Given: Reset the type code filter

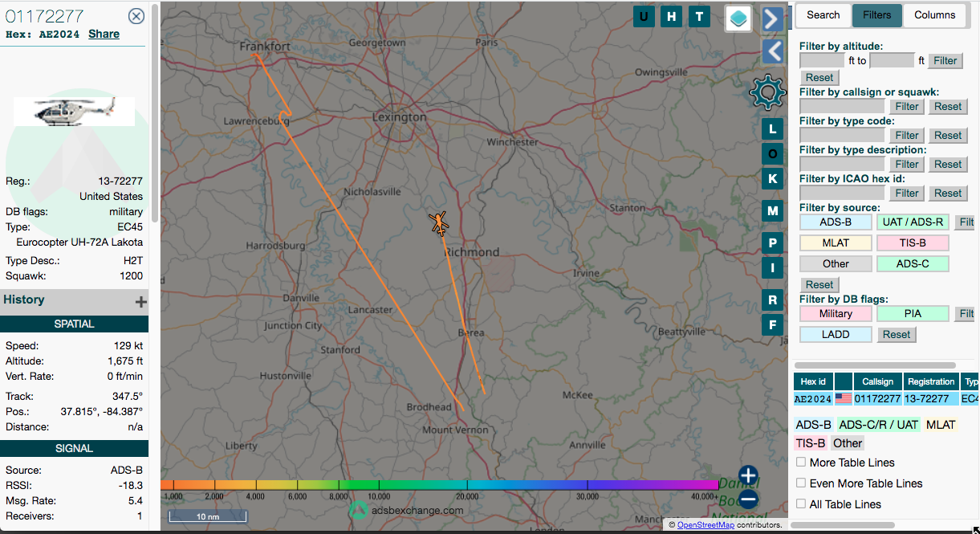Looking at the screenshot, I should [x=948, y=135].
